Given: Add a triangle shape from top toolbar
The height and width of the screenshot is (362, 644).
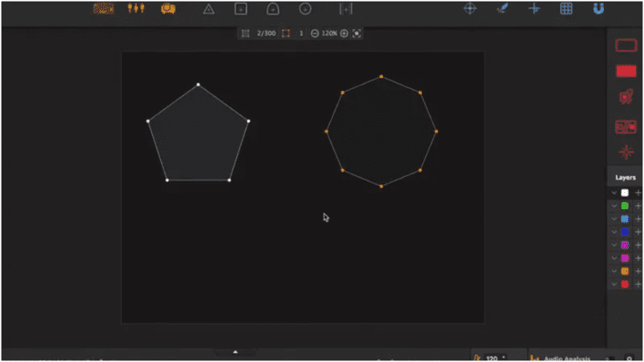Looking at the screenshot, I should tap(208, 9).
